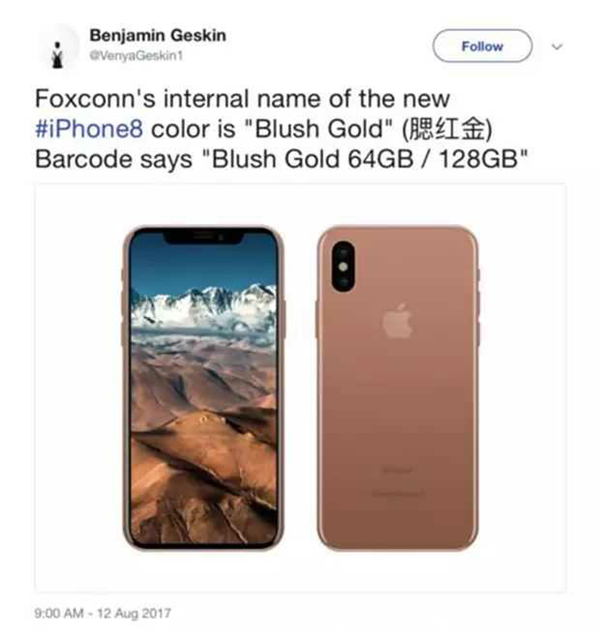Expand the tweet options chevron

point(557,46)
